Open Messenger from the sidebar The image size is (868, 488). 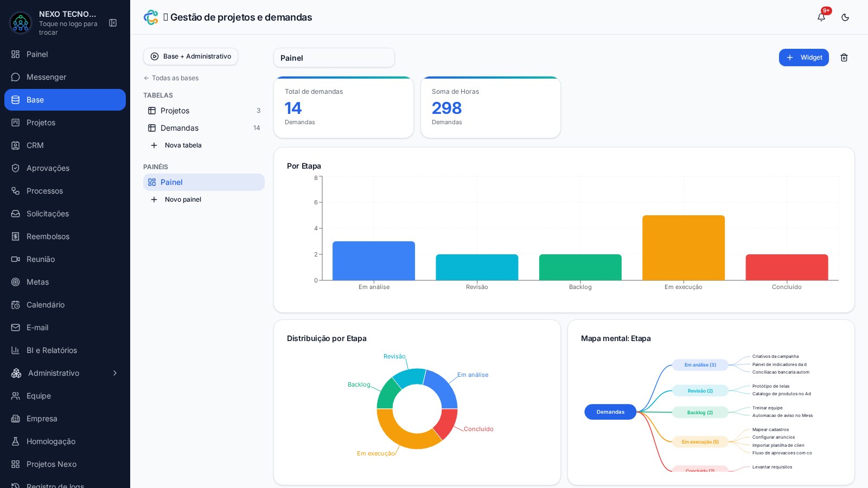pyautogui.click(x=65, y=77)
